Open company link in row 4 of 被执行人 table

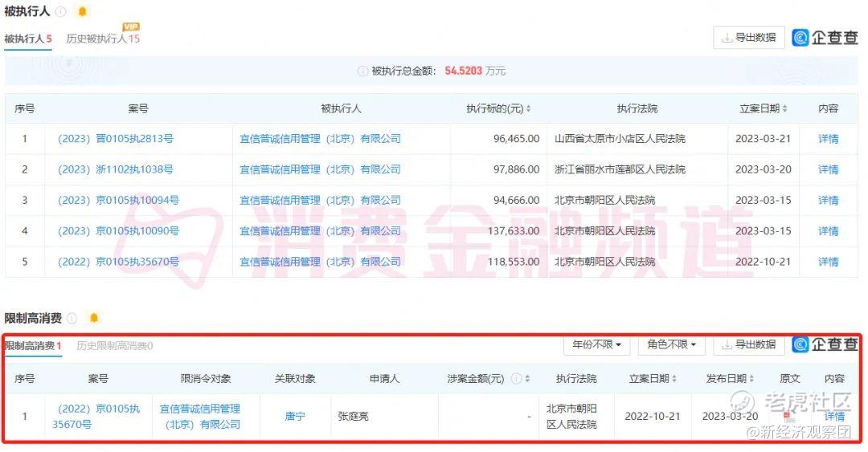(321, 230)
